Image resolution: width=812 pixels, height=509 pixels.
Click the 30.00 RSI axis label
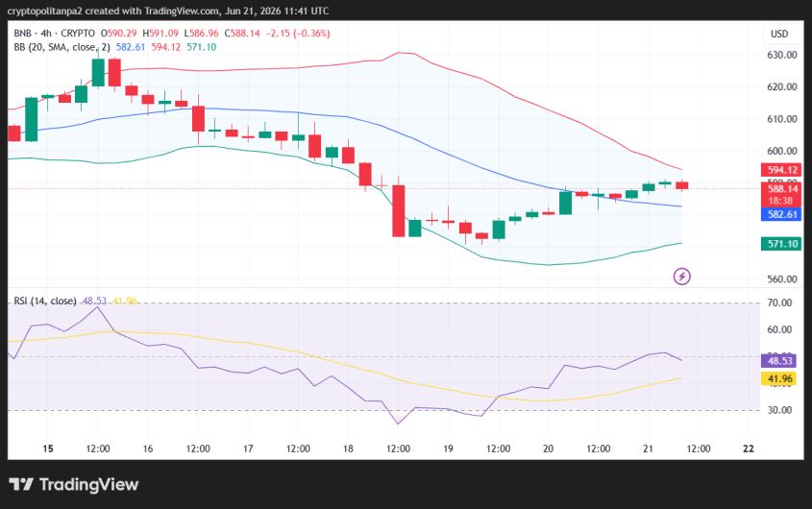pos(779,410)
